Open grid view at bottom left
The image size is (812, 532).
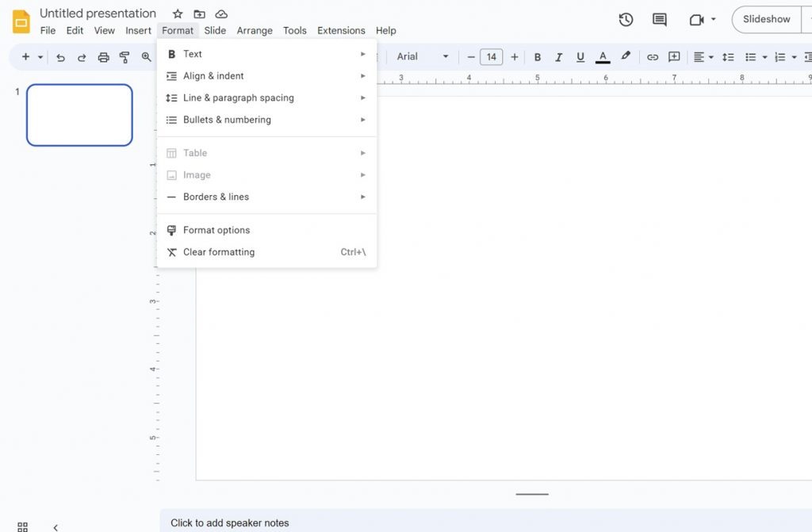coord(22,526)
